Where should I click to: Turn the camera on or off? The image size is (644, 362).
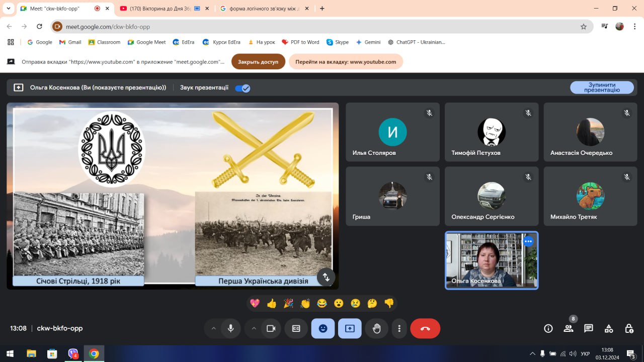coord(271,328)
